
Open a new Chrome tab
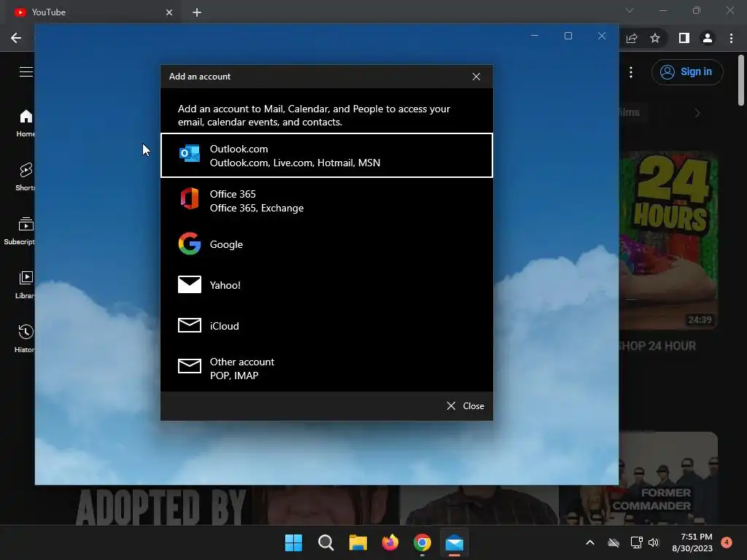click(197, 12)
